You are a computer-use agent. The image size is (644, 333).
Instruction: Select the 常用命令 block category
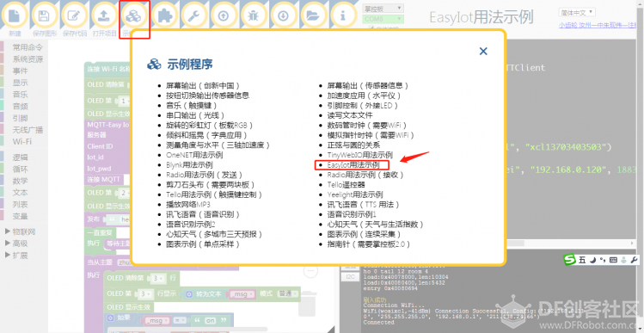pos(28,47)
